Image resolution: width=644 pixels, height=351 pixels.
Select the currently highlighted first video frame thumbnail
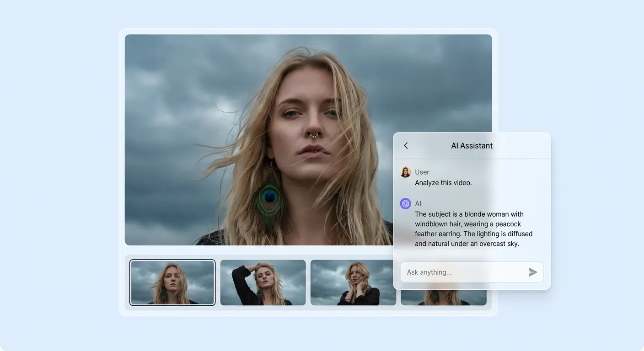point(172,282)
